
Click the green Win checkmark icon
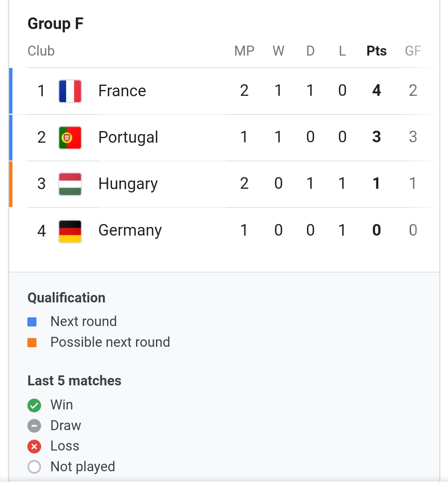point(34,405)
